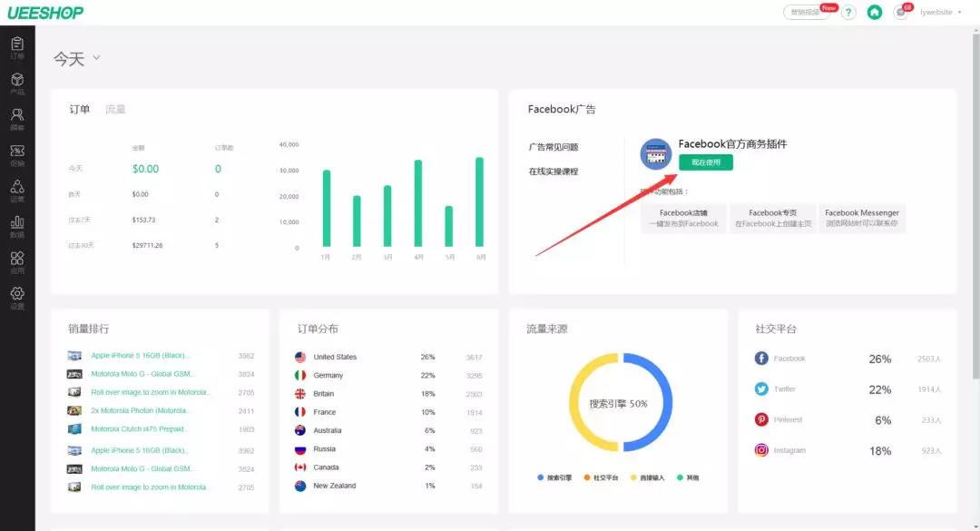Click the Facebook专页 feature card
The image size is (980, 531).
pyautogui.click(x=773, y=218)
